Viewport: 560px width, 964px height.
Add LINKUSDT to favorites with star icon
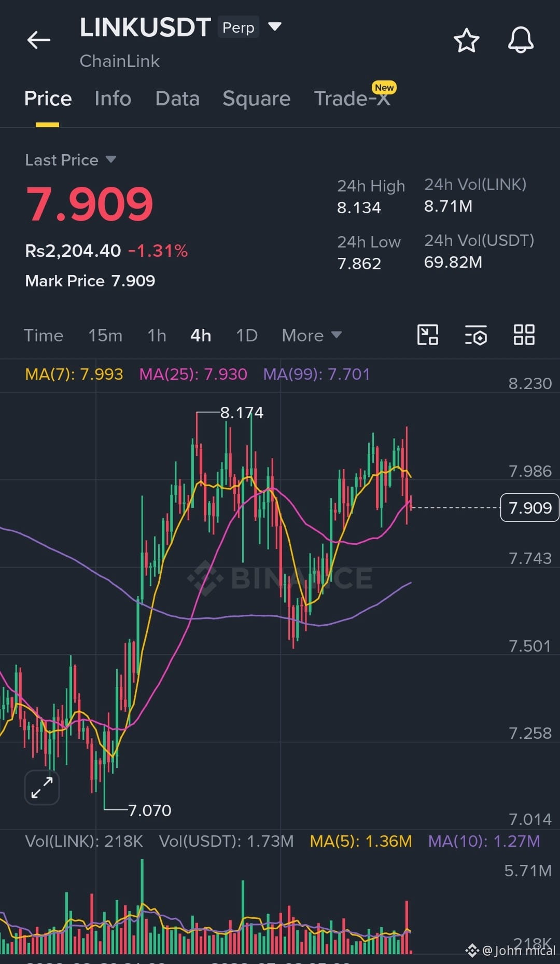[466, 40]
